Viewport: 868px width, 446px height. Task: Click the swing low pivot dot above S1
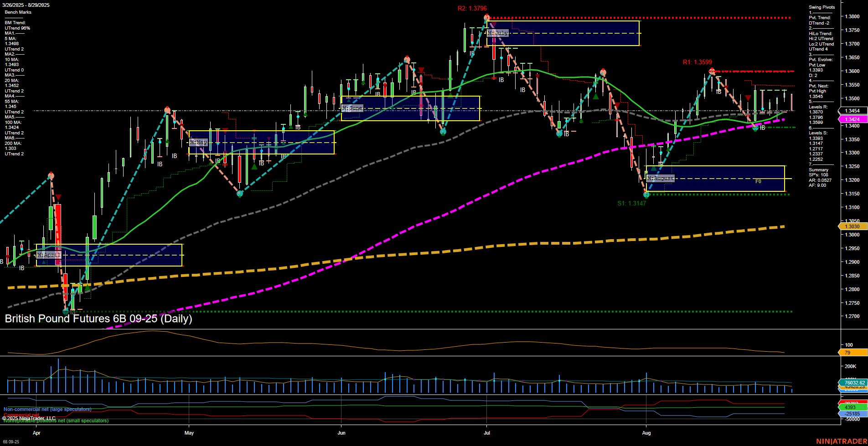pos(646,195)
